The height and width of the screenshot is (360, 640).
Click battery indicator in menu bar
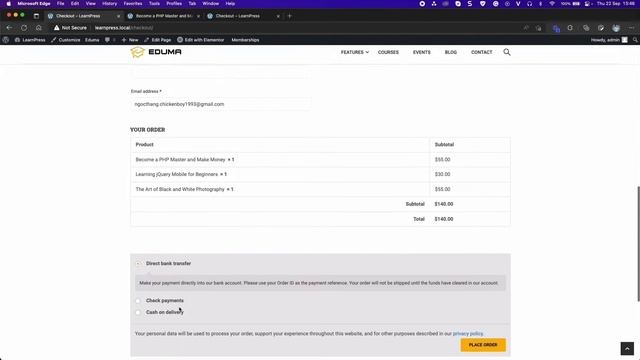coord(571,4)
